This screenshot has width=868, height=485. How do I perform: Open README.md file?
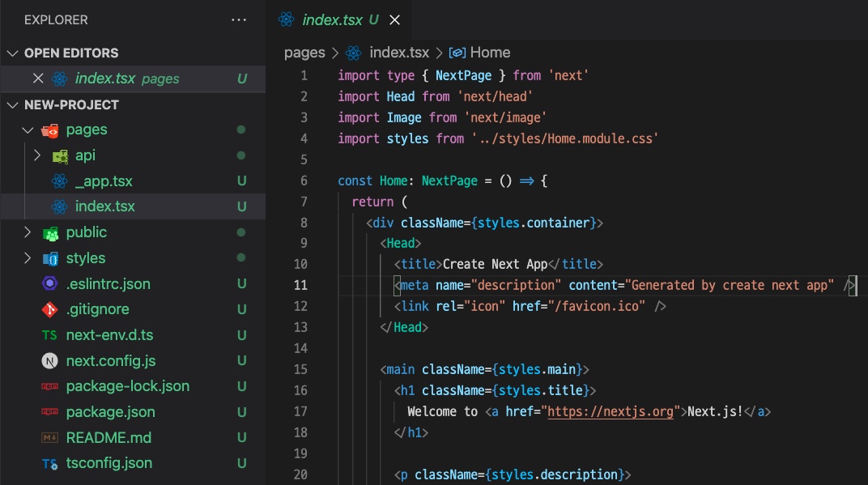[108, 437]
